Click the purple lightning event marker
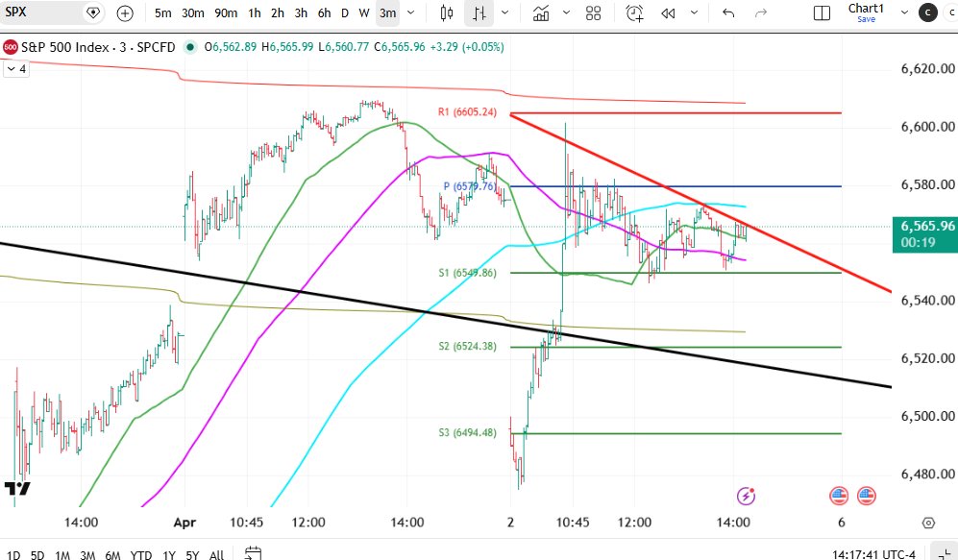 (746, 496)
